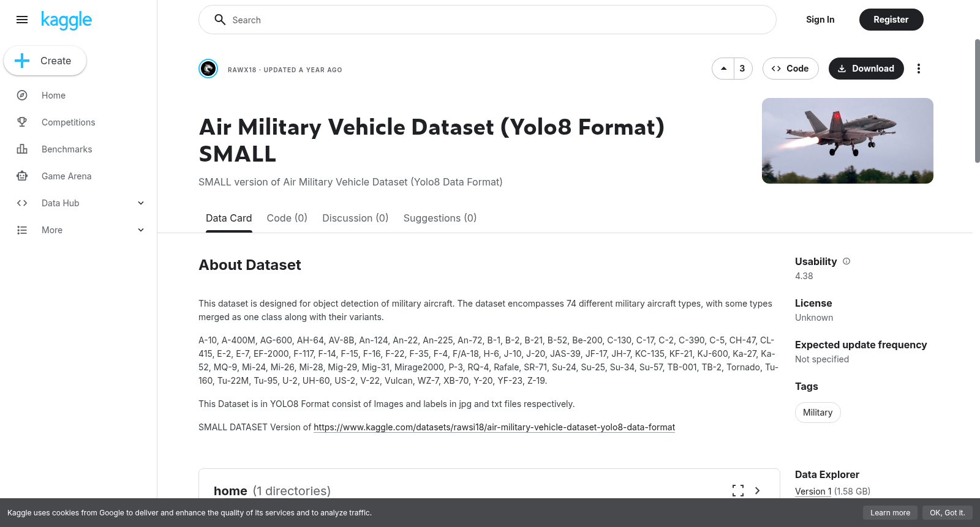Expand the More sidebar section
This screenshot has height=527, width=980.
[141, 230]
